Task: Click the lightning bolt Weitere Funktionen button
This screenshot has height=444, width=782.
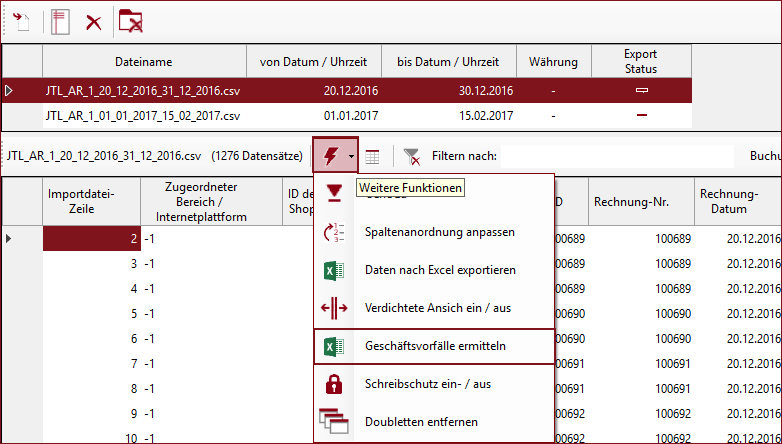Action: click(x=330, y=156)
